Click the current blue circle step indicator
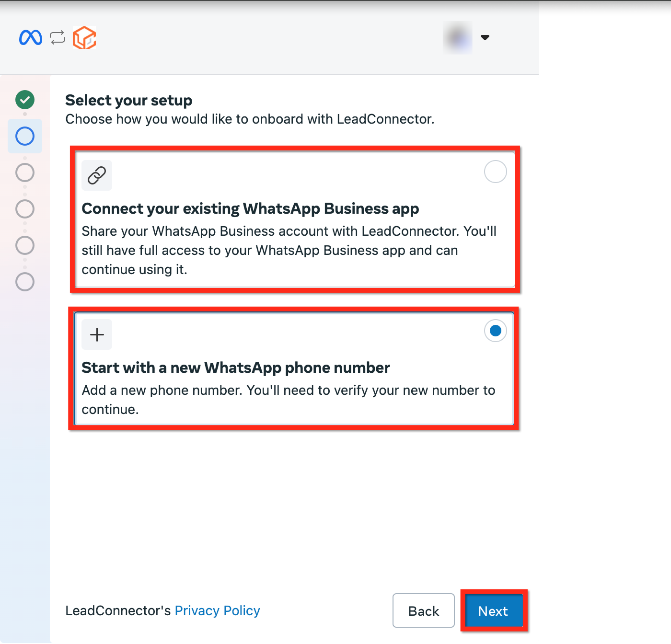671x644 pixels. coord(25,136)
